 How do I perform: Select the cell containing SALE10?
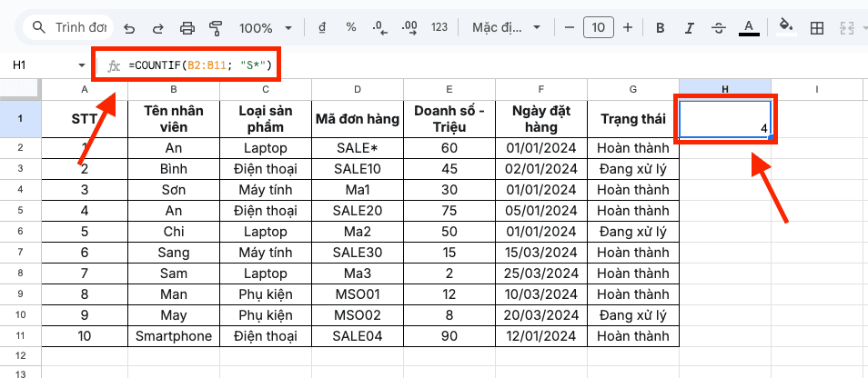click(358, 169)
